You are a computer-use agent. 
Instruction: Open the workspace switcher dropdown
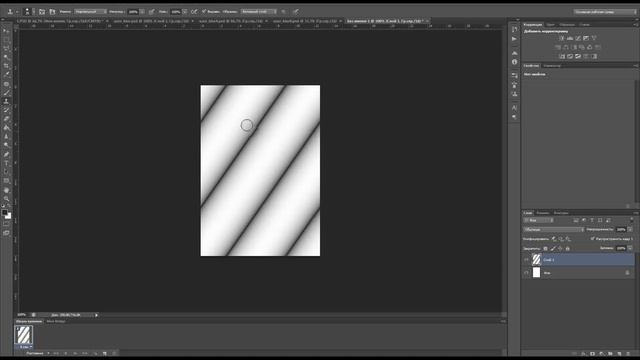pyautogui.click(x=605, y=12)
